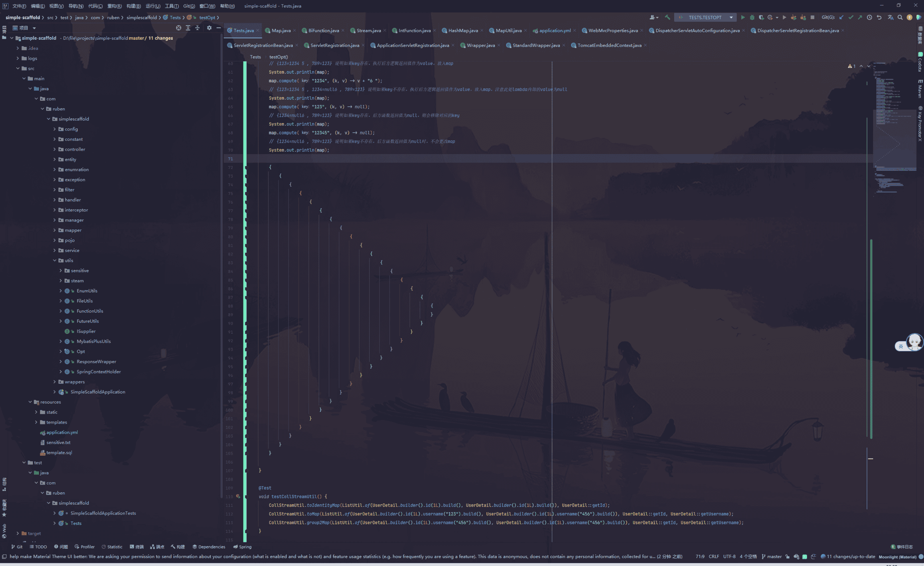The image size is (924, 566).
Task: Toggle the status bar tool window switcher
Action: [4, 556]
